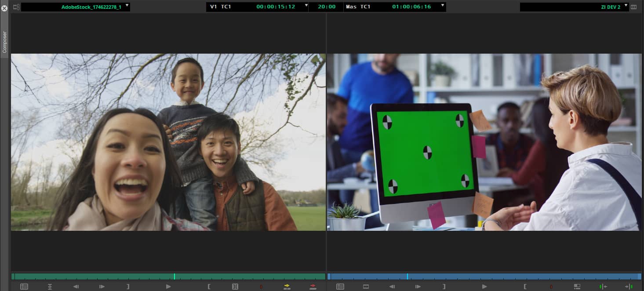
Task: Click the source monitor family video frame
Action: [168, 142]
